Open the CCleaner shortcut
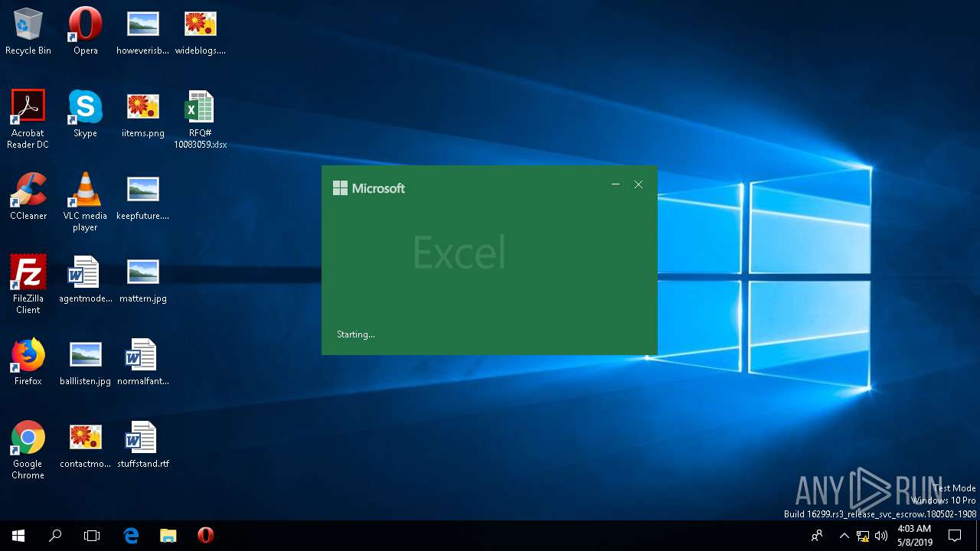This screenshot has width=980, height=551. [x=28, y=197]
